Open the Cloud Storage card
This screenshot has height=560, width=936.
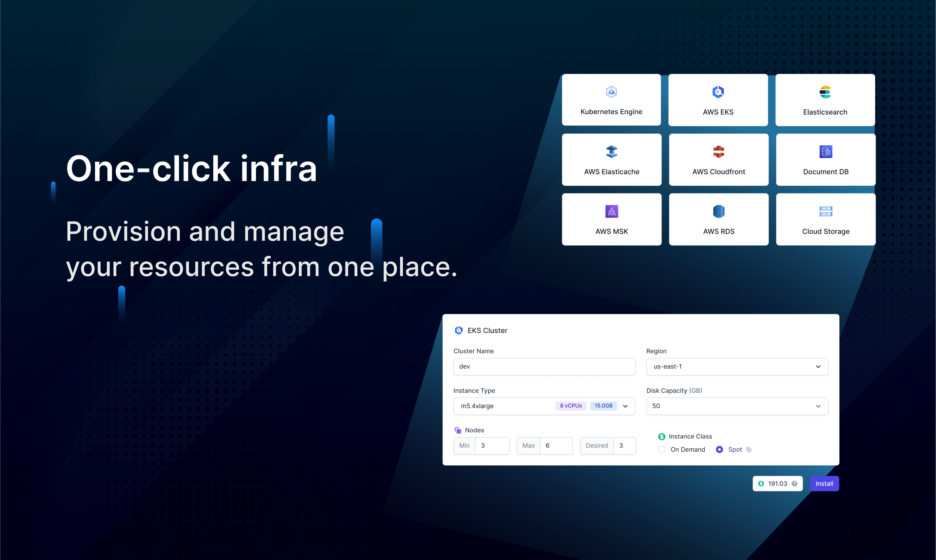(x=826, y=219)
